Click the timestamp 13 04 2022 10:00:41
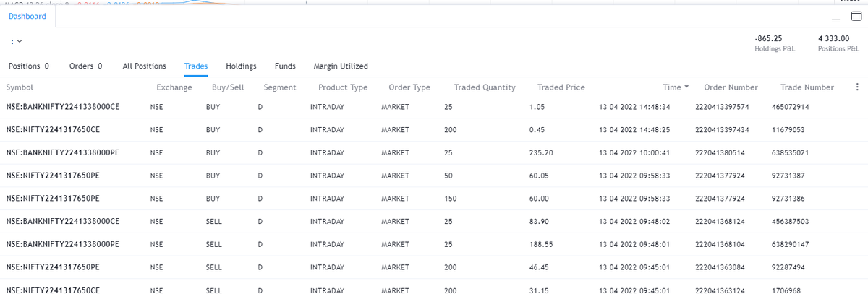This screenshot has height=307, width=868. coord(635,153)
